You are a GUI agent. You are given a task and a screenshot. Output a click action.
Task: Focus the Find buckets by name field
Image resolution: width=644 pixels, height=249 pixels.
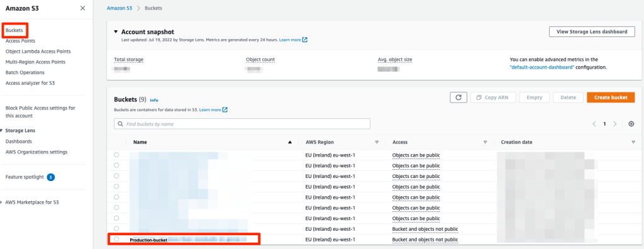(242, 124)
